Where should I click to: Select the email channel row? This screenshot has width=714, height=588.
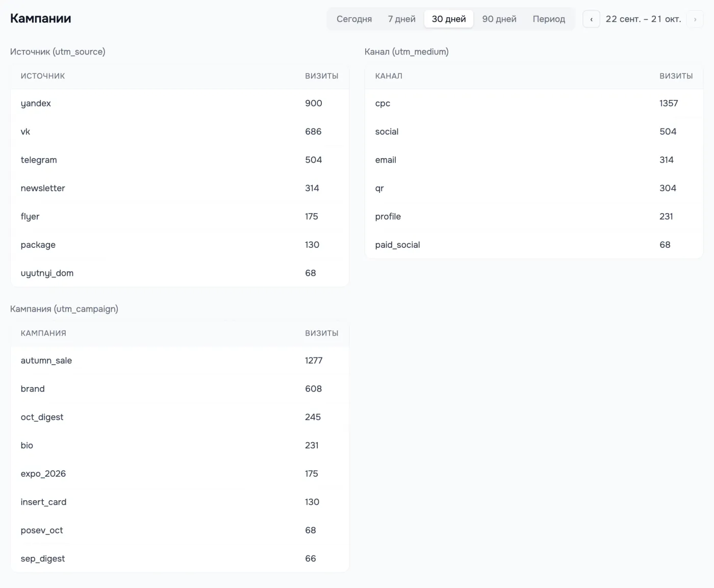[534, 160]
